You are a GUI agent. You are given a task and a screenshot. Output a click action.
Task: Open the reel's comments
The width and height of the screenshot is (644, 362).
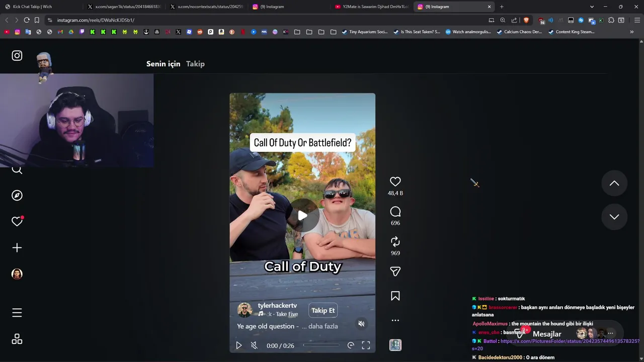(x=395, y=212)
